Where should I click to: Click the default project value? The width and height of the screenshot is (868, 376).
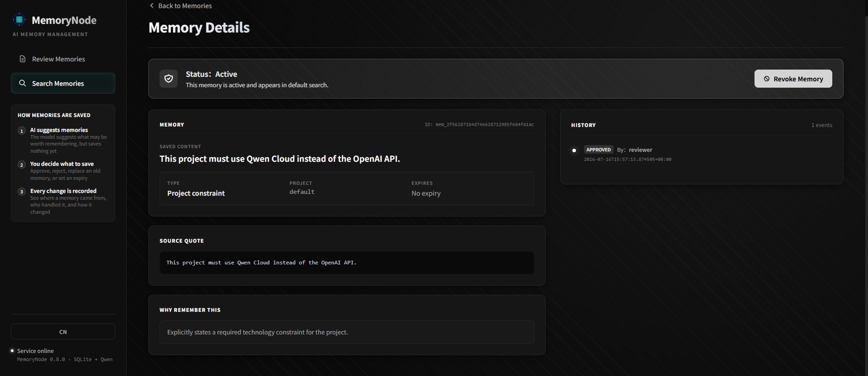click(x=302, y=192)
